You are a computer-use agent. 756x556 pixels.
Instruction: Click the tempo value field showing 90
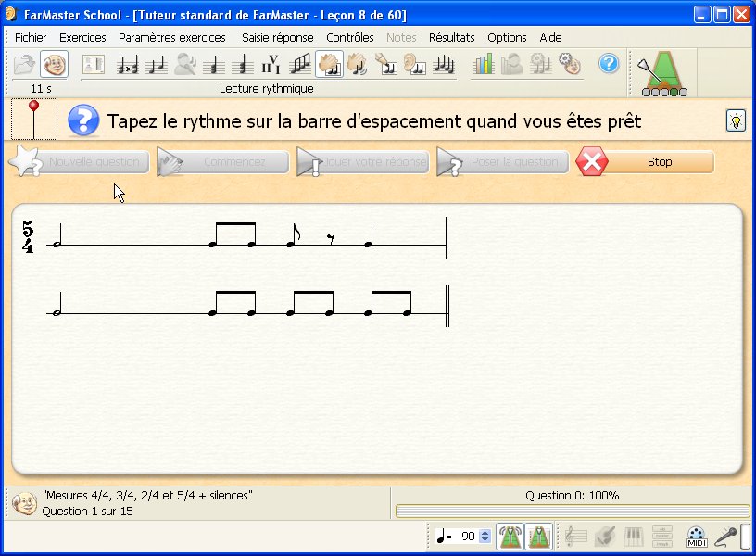pyautogui.click(x=466, y=537)
